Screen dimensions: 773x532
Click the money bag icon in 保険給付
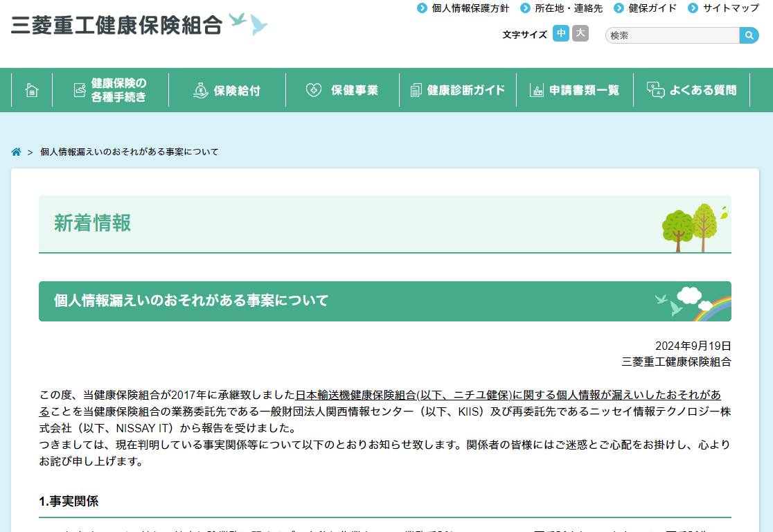tap(201, 90)
